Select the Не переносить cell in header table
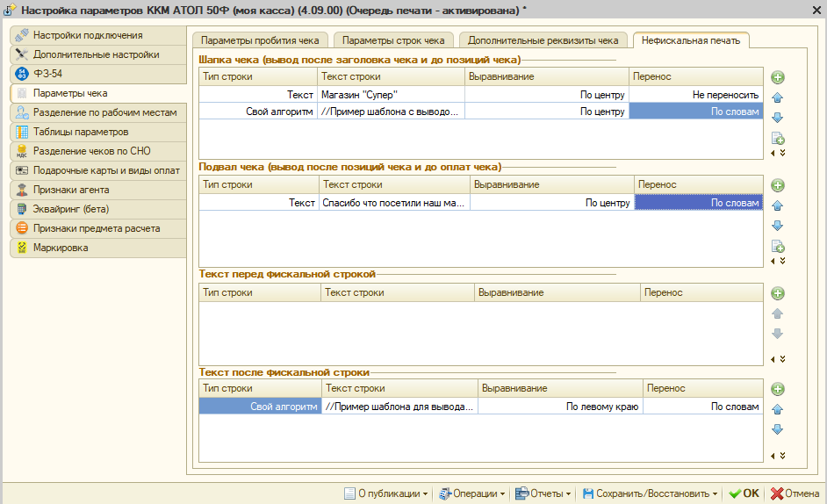 click(696, 95)
